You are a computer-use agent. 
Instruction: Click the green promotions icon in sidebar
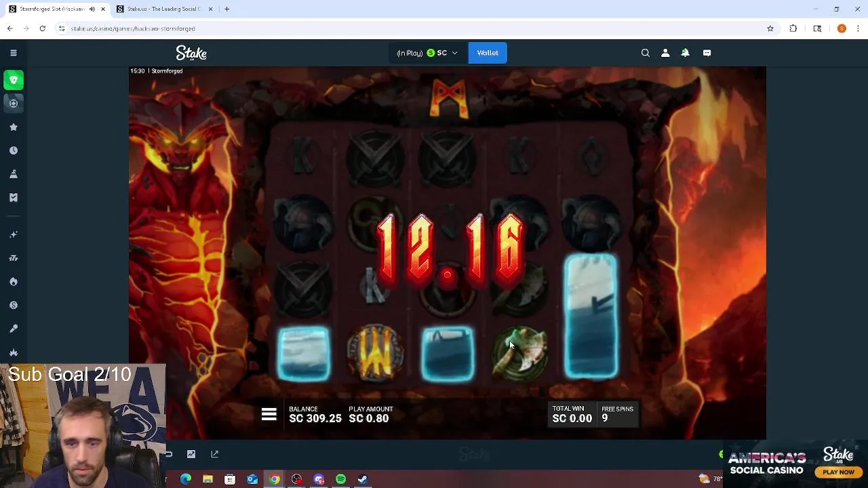tap(14, 80)
